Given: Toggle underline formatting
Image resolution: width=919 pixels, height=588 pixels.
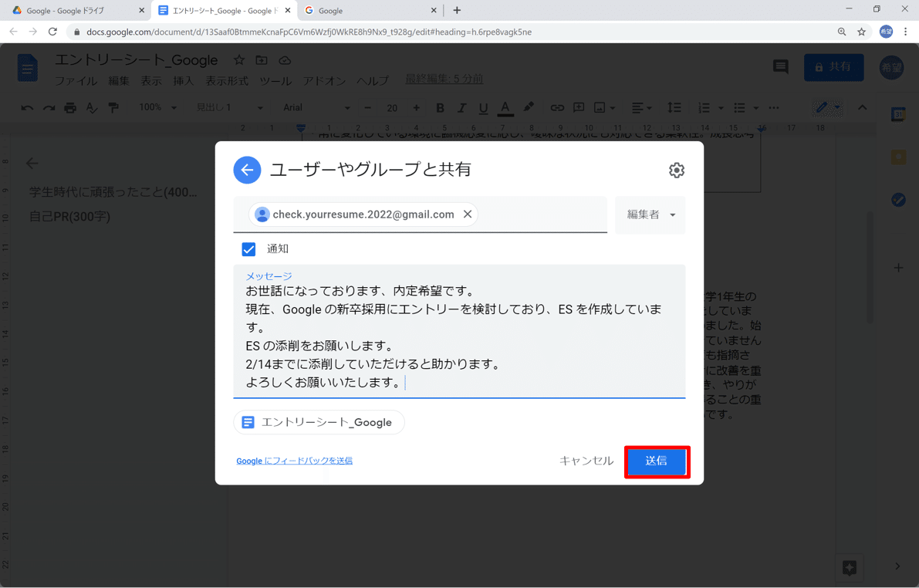Looking at the screenshot, I should (483, 108).
